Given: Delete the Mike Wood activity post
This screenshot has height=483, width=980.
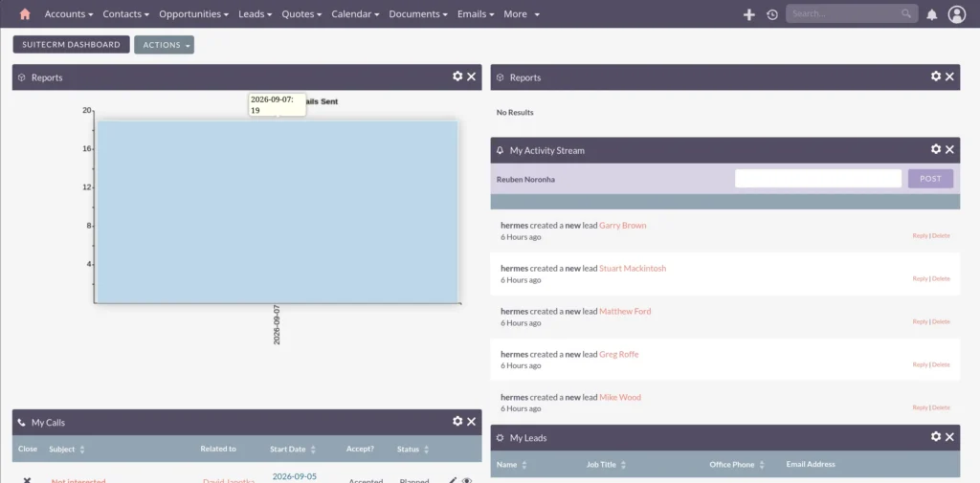Looking at the screenshot, I should pos(941,407).
